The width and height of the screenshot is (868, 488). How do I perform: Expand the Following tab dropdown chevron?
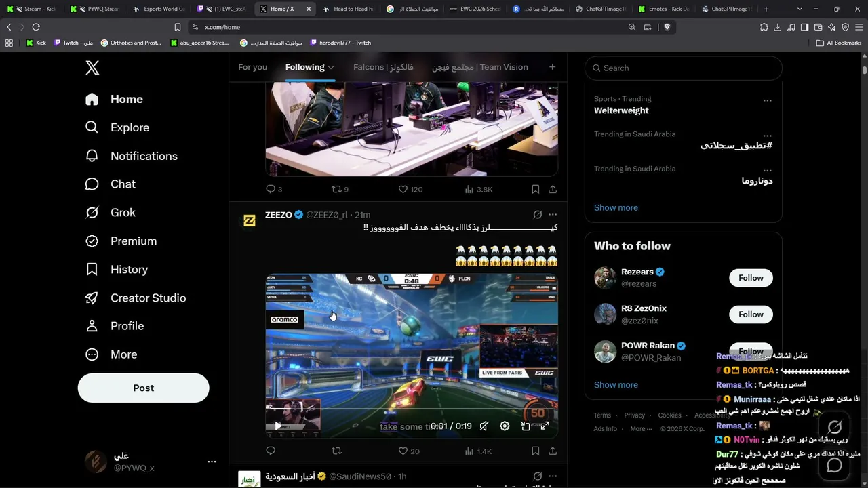(331, 68)
